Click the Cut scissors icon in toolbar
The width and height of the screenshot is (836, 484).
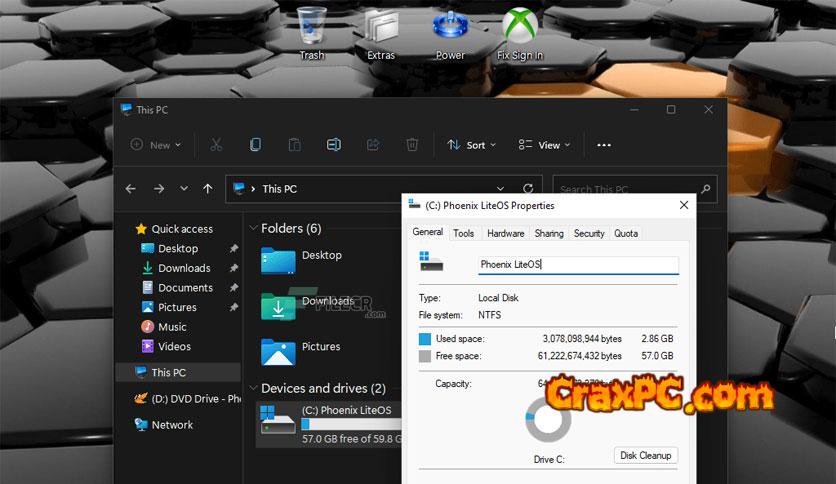point(215,145)
